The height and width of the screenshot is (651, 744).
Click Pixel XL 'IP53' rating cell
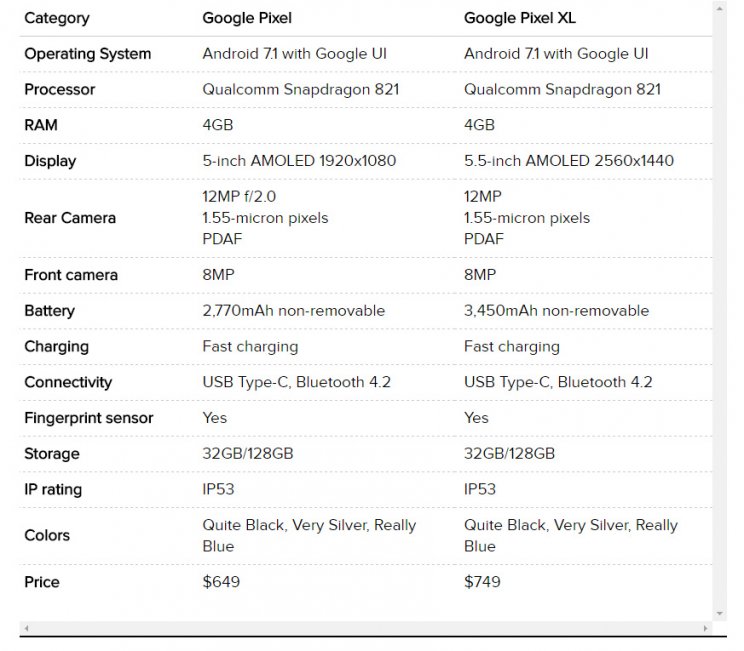point(480,489)
